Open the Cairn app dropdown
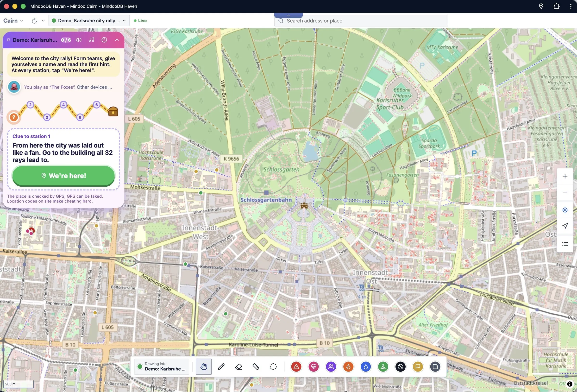Image resolution: width=577 pixels, height=392 pixels. (x=13, y=21)
